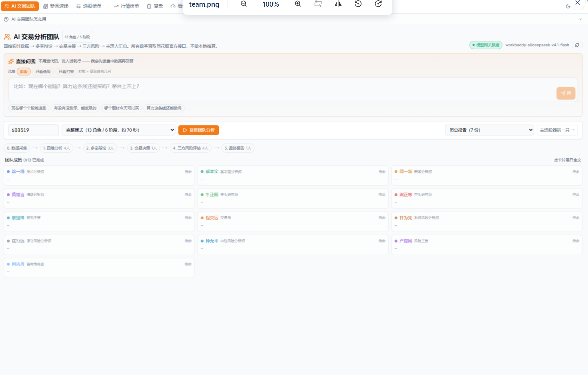
Task: Switch to the 复盘 tab
Action: (x=155, y=6)
